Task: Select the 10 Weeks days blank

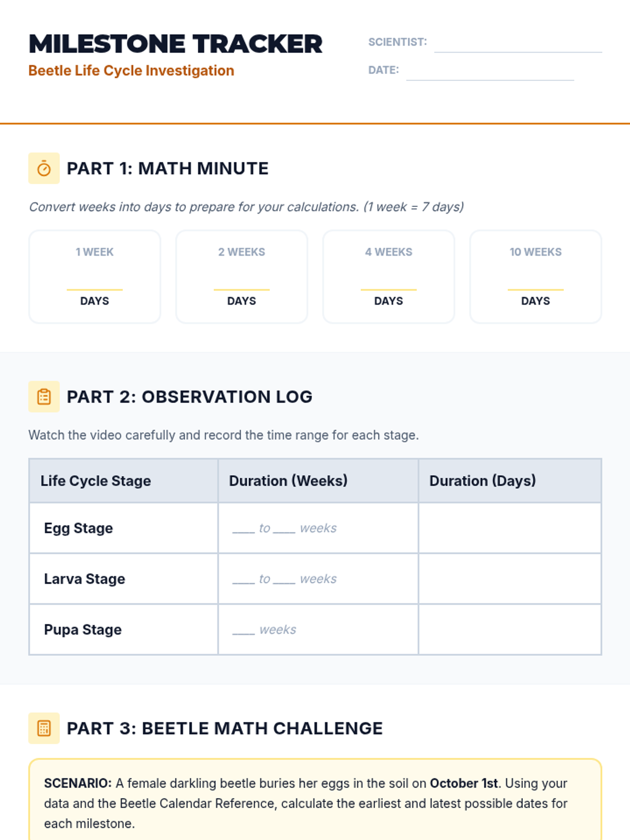Action: pyautogui.click(x=535, y=280)
